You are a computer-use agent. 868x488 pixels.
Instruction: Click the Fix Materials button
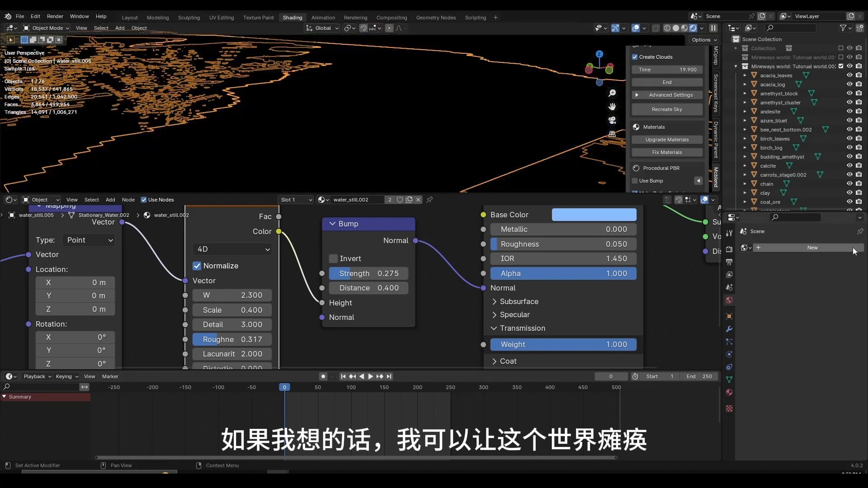(x=667, y=152)
